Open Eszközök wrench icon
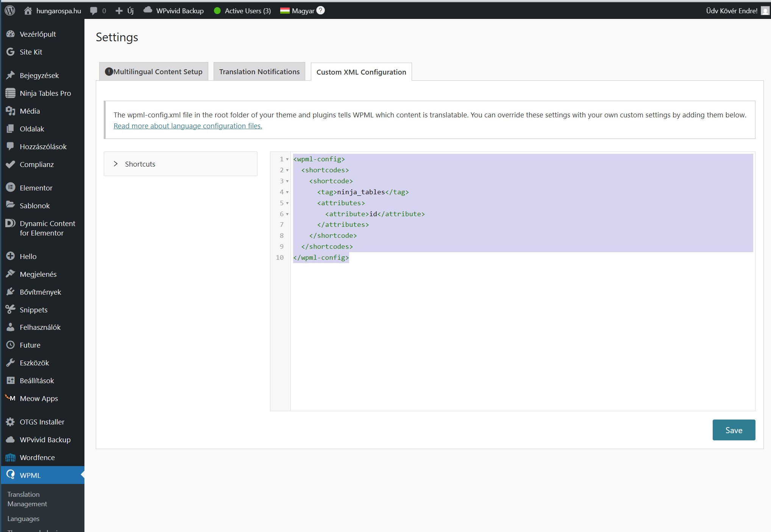The width and height of the screenshot is (771, 532). coord(11,363)
